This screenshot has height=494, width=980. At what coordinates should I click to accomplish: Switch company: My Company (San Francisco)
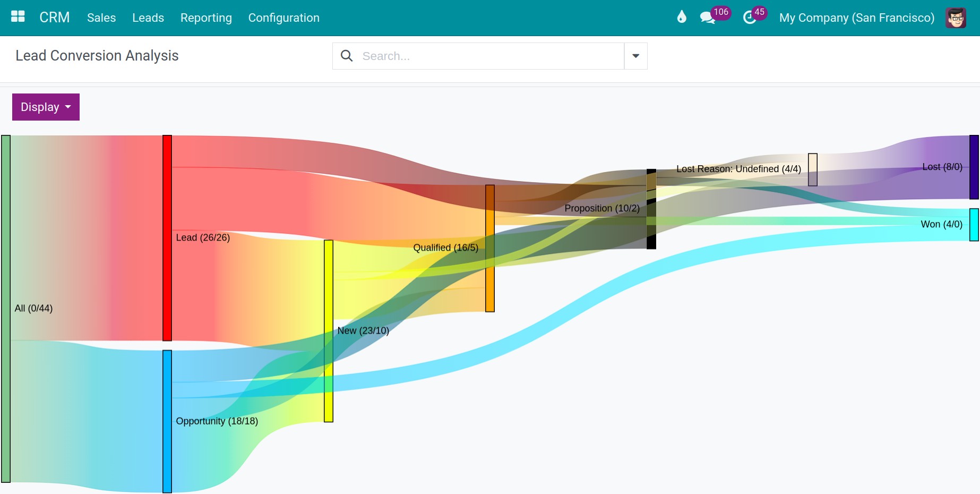857,18
